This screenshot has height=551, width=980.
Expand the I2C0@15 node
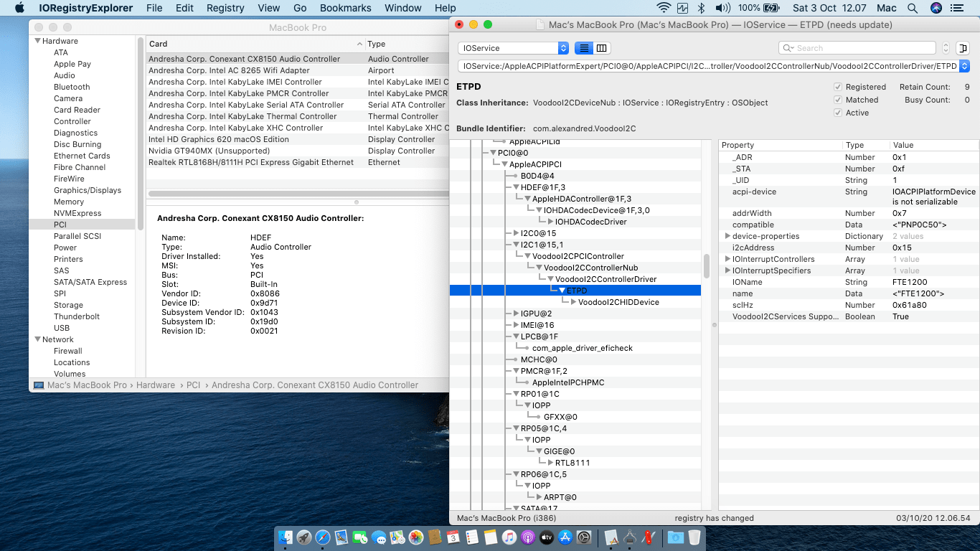click(x=516, y=233)
